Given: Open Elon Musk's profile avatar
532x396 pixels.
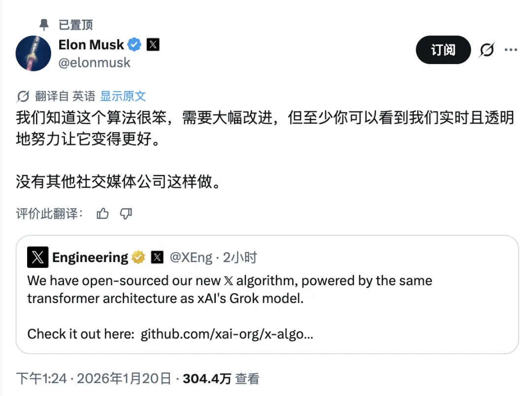Looking at the screenshot, I should point(33,53).
